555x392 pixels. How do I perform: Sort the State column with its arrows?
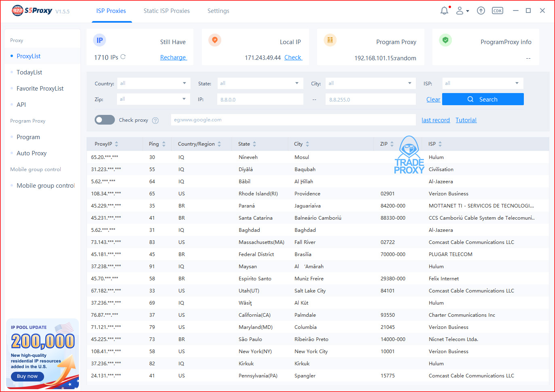point(254,144)
